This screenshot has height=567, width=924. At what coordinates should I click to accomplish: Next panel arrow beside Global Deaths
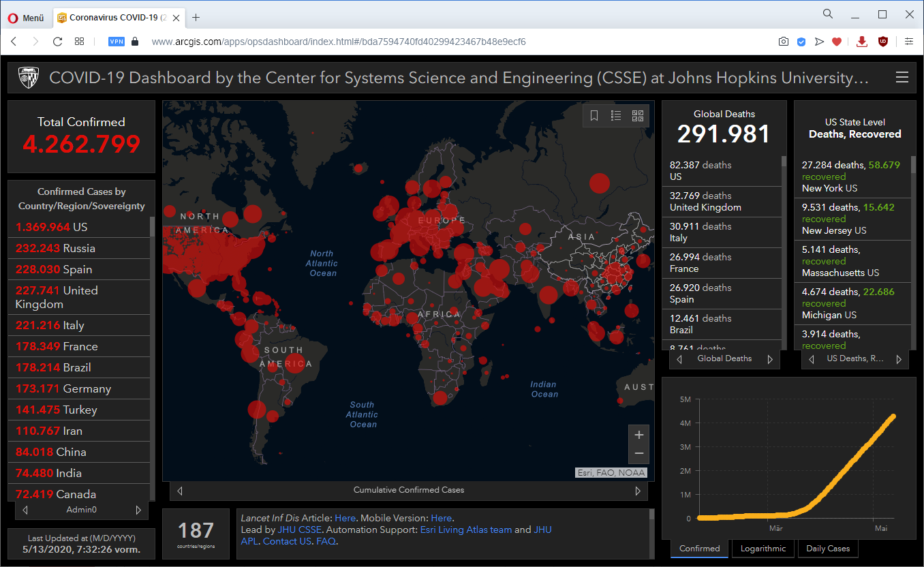coord(770,359)
